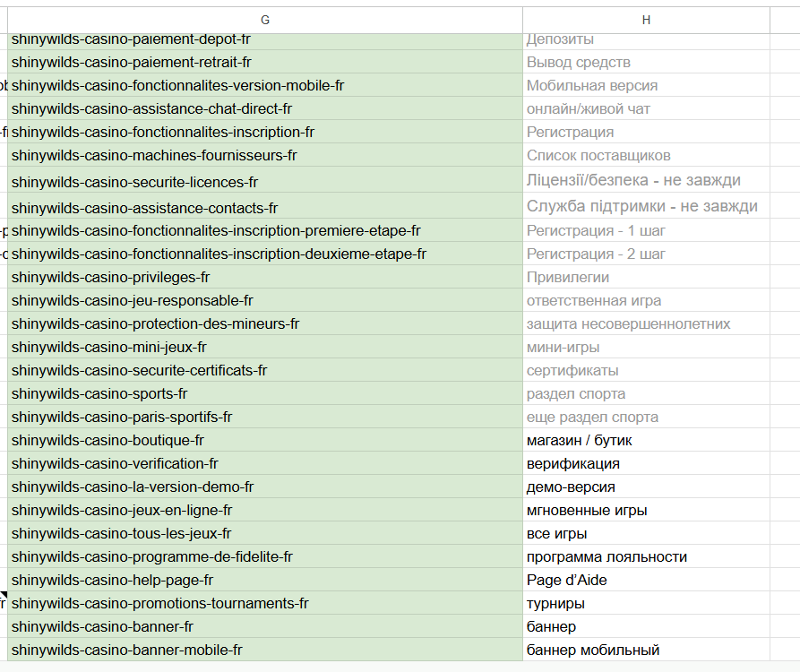Select the верификация cell

click(x=646, y=463)
